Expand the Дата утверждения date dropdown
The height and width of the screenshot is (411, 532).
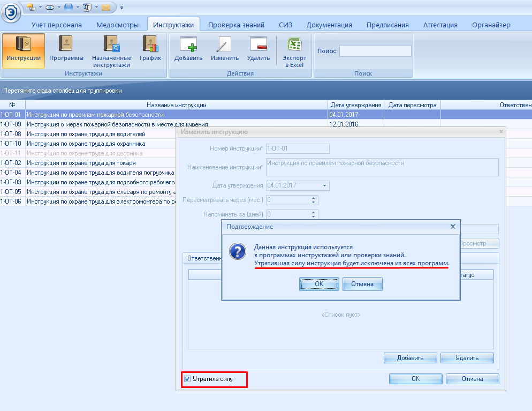click(324, 186)
